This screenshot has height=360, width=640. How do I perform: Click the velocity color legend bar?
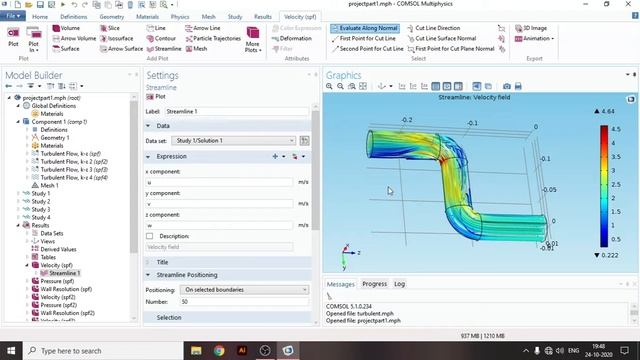pyautogui.click(x=604, y=186)
